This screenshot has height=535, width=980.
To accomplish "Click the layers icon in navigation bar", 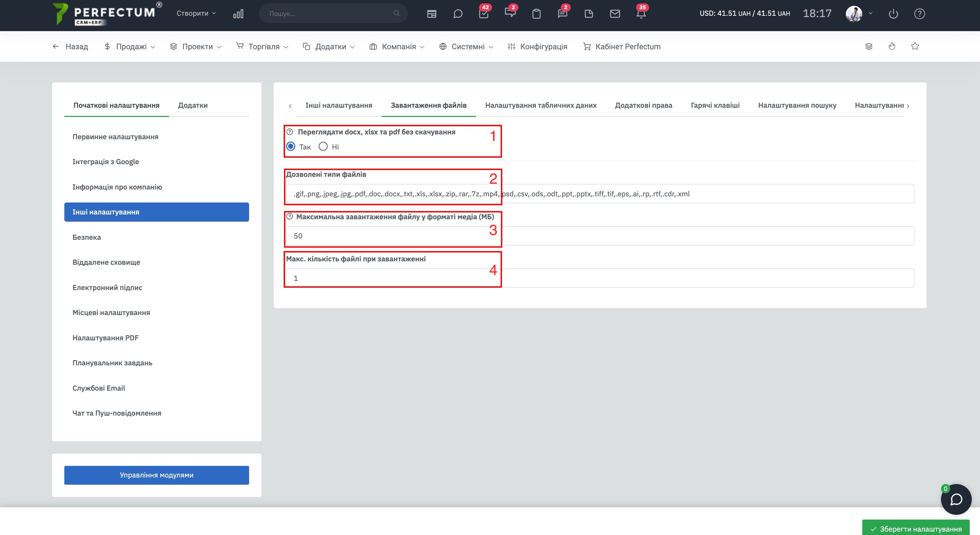I will click(868, 47).
